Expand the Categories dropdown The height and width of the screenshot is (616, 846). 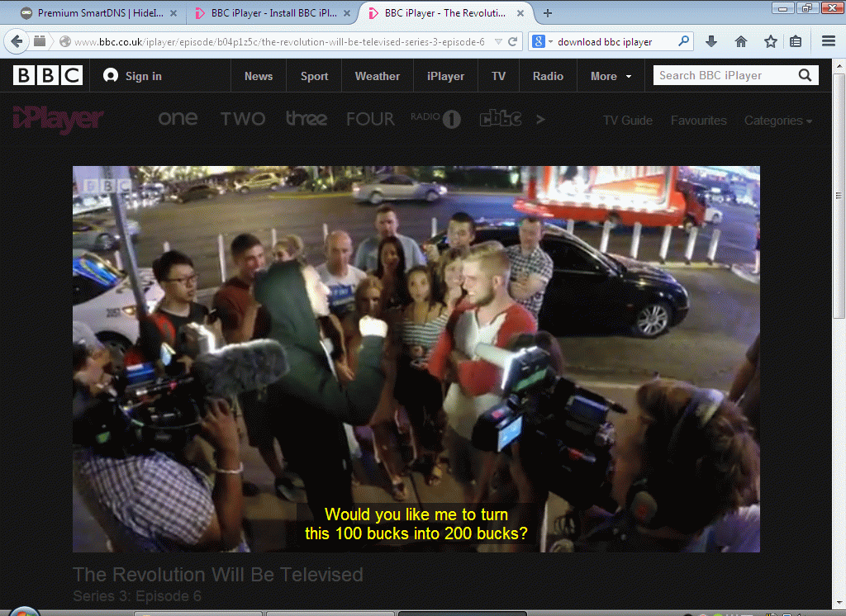[778, 121]
